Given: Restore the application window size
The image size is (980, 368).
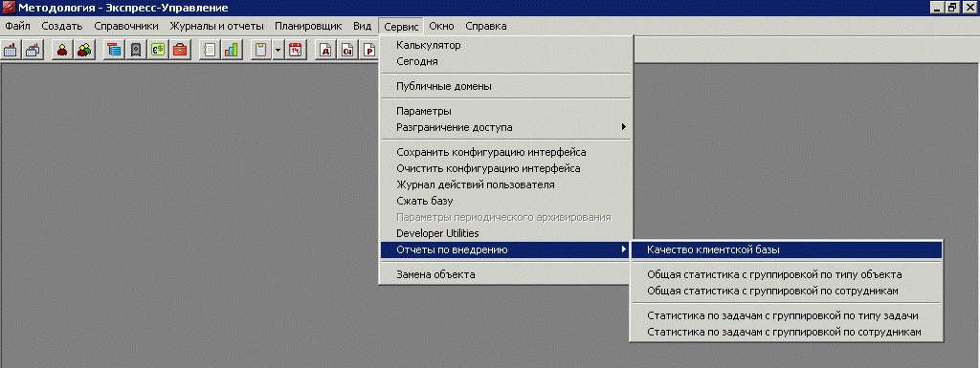Looking at the screenshot, I should [x=952, y=8].
